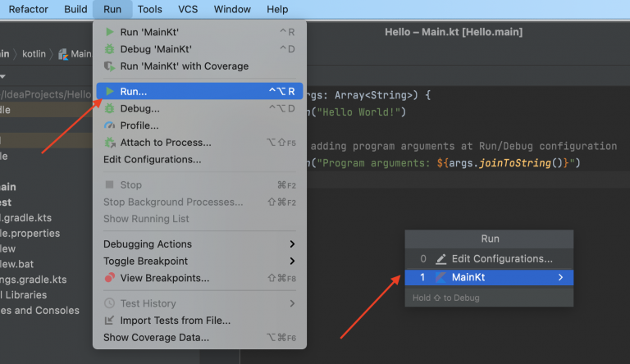Click the Debug 'MainKt' bug icon
This screenshot has height=364, width=630.
tap(109, 49)
